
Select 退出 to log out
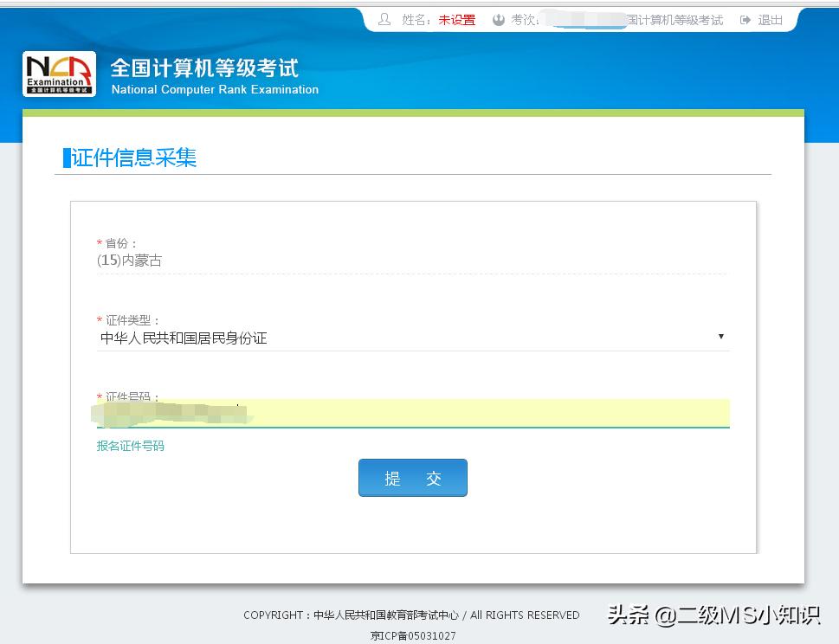point(769,19)
